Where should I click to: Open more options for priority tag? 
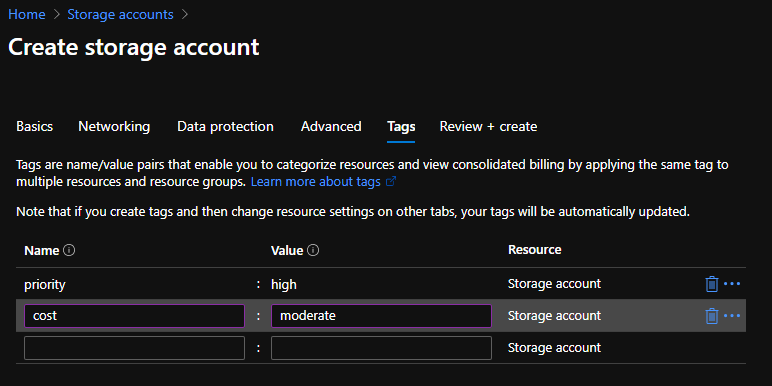coord(732,284)
